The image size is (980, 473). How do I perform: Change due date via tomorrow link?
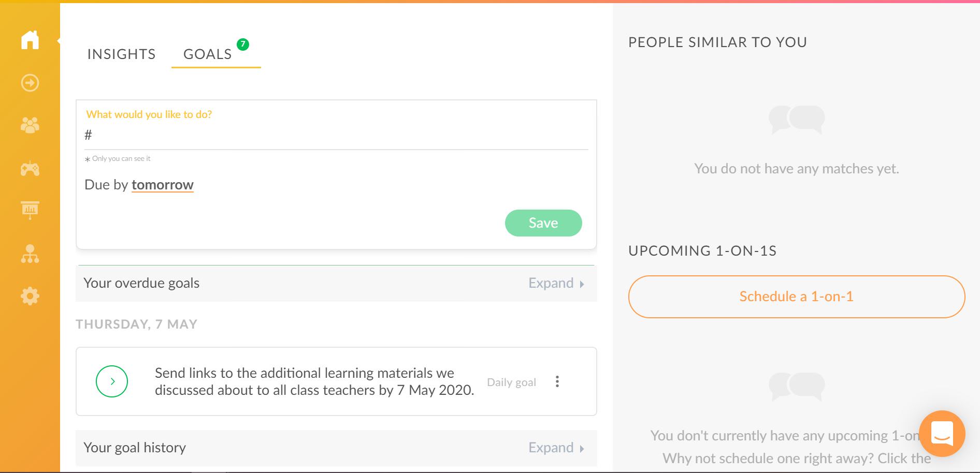click(163, 185)
